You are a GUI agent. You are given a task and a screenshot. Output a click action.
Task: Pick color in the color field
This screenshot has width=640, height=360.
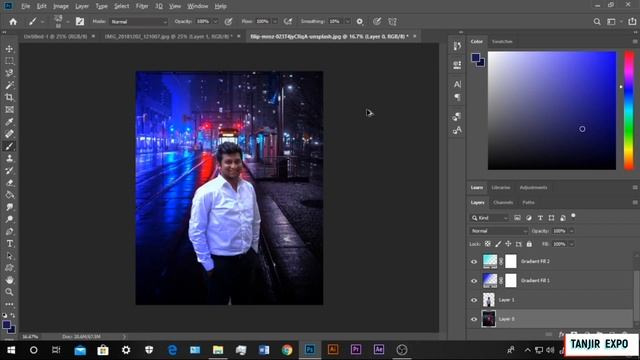[552, 110]
